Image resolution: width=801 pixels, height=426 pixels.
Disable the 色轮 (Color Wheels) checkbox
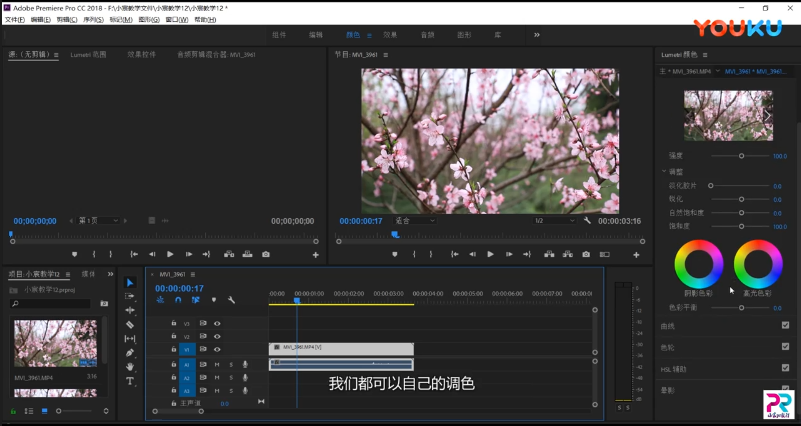click(785, 346)
